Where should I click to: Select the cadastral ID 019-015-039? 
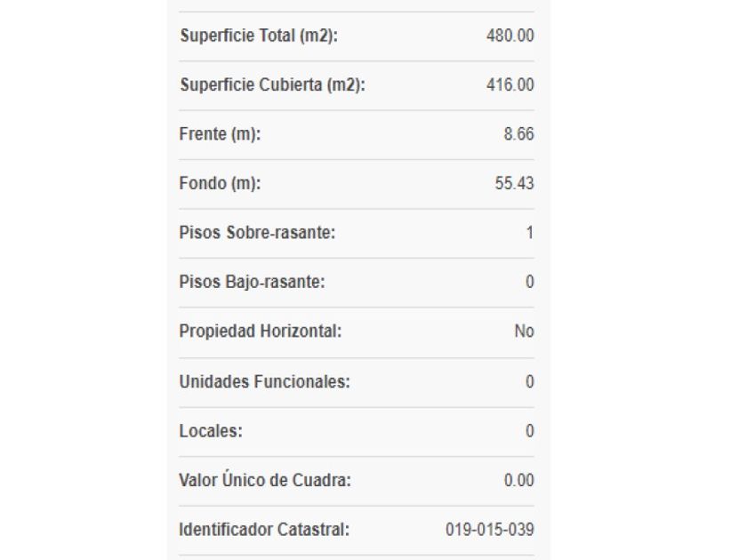point(489,530)
